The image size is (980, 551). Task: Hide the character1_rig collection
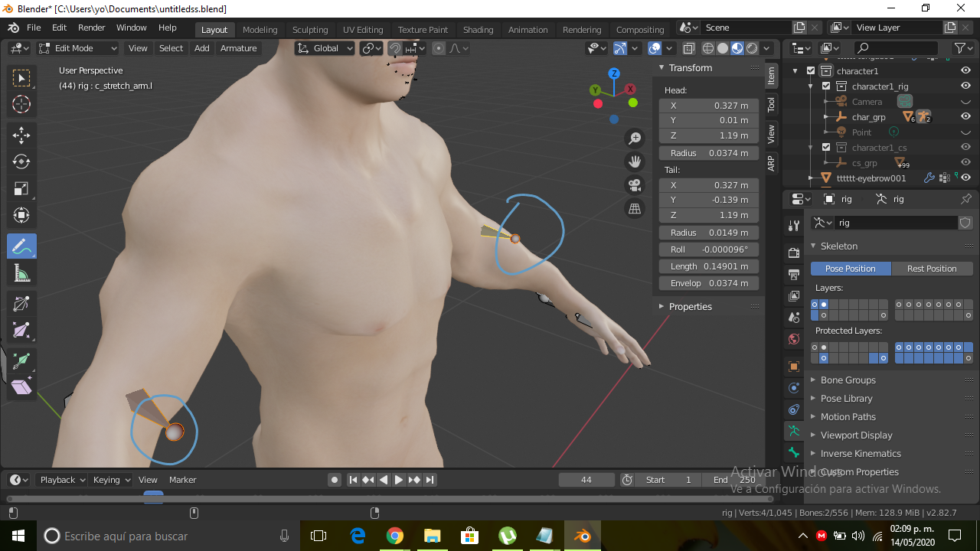[965, 86]
